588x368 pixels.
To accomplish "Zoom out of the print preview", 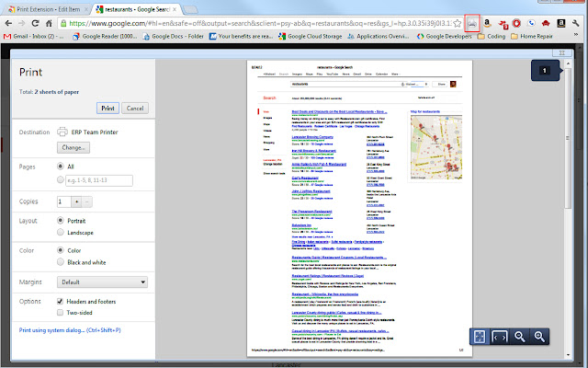I will (x=520, y=337).
